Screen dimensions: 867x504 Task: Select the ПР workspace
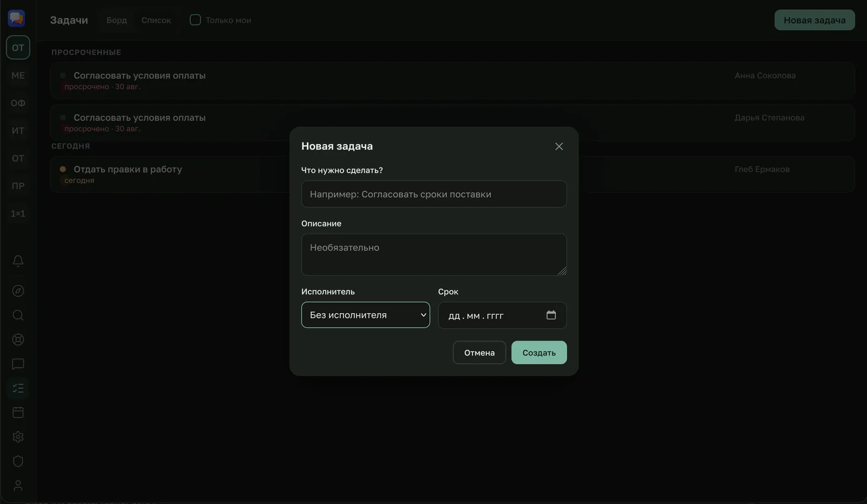tap(18, 186)
